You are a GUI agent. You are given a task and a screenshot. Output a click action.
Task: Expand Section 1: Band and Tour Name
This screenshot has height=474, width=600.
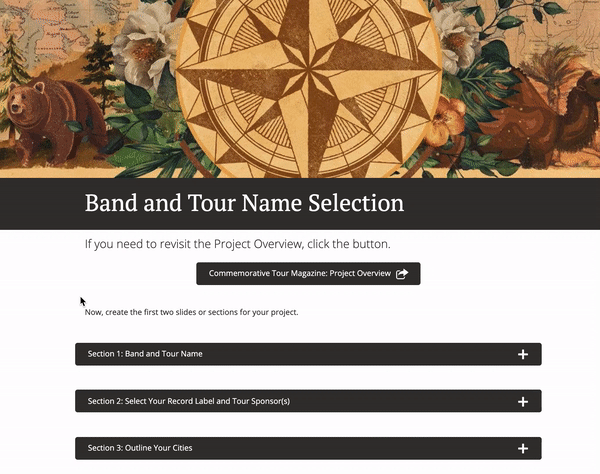click(x=308, y=354)
